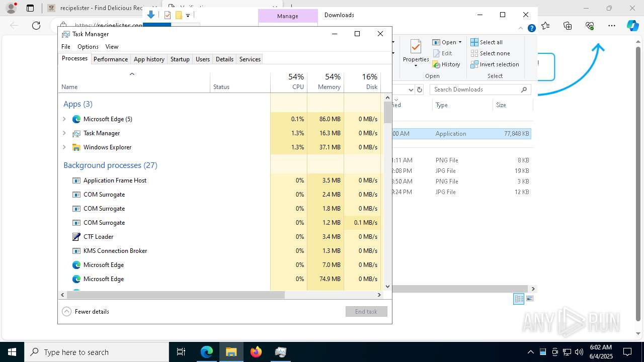Open the Options menu in Task Manager
This screenshot has width=644, height=362.
pyautogui.click(x=88, y=47)
